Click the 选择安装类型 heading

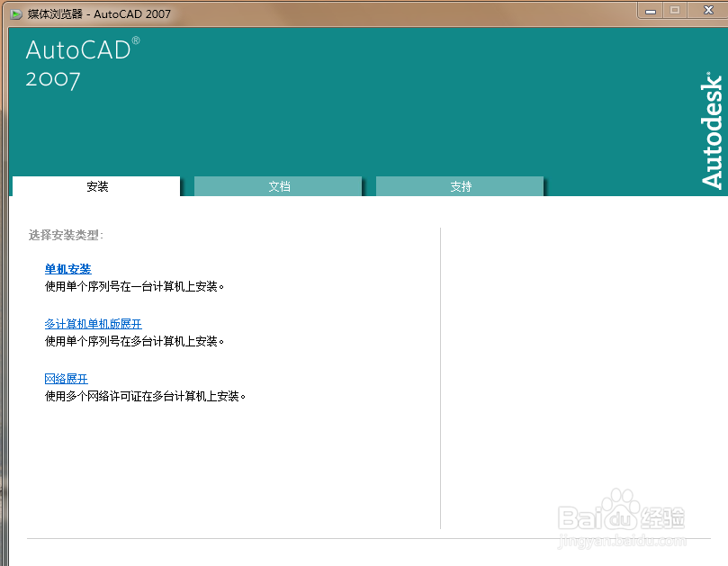click(x=66, y=235)
